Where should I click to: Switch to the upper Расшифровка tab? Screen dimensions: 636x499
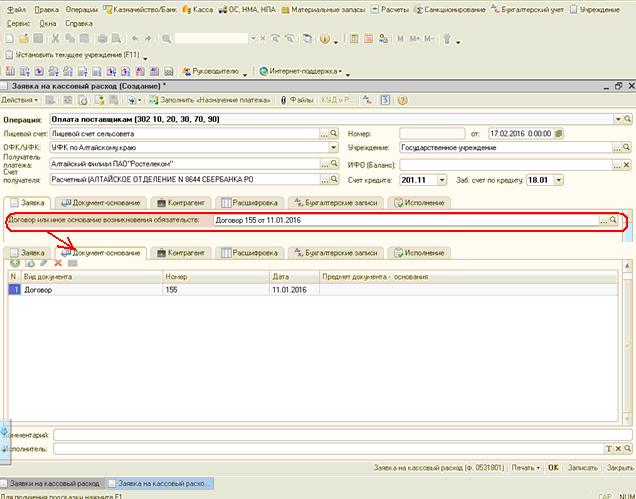tap(250, 203)
